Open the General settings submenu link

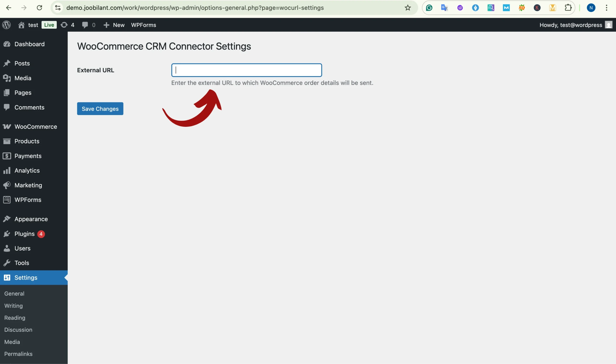[14, 294]
